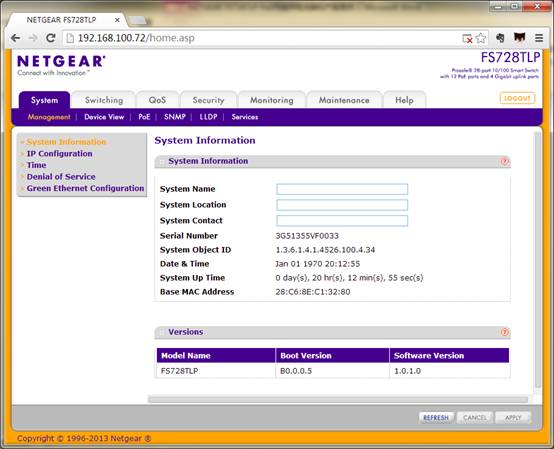This screenshot has height=449, width=554.
Task: Open Time in sidebar
Action: [36, 165]
